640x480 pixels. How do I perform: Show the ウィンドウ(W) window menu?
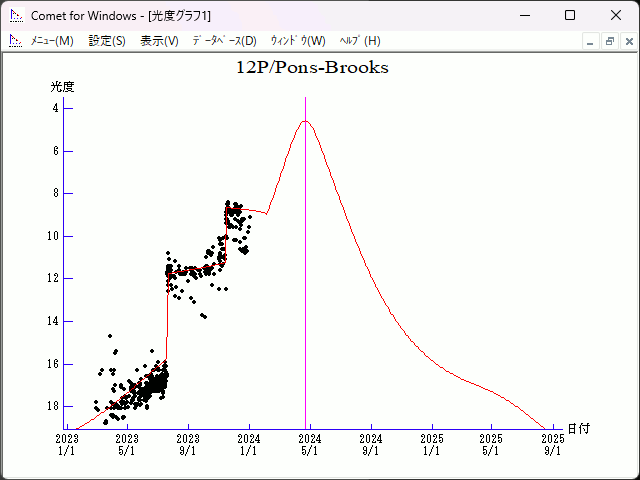tap(298, 41)
